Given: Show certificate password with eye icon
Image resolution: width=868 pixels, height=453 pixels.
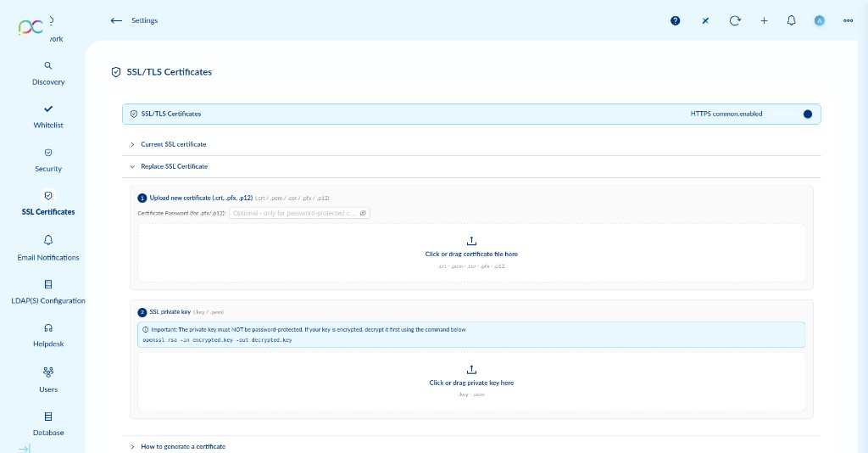Looking at the screenshot, I should click(363, 213).
